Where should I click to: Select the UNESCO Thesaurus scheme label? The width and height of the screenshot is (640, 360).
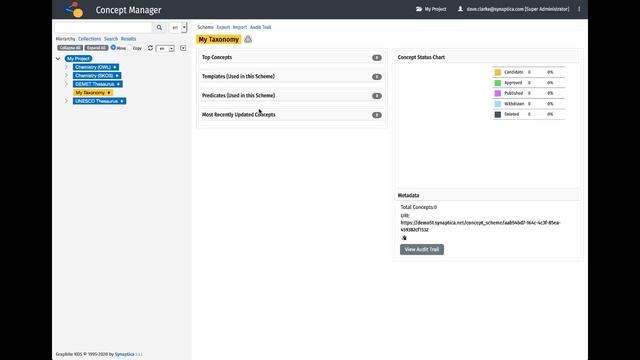96,101
